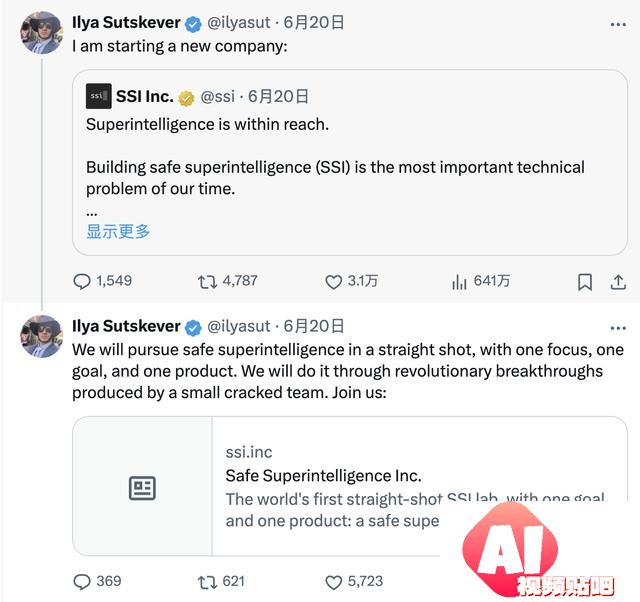Screen dimensions: 640x602
Task: Open more options on first tweet
Action: 618,24
